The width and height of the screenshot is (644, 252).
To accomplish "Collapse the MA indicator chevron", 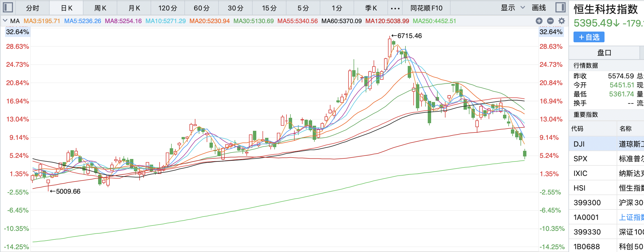I will [x=5, y=21].
